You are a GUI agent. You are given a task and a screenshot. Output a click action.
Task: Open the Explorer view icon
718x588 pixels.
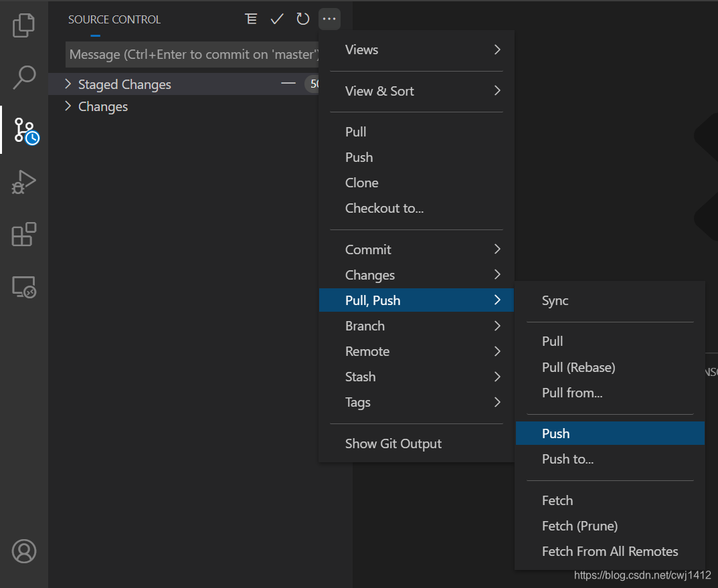[24, 25]
